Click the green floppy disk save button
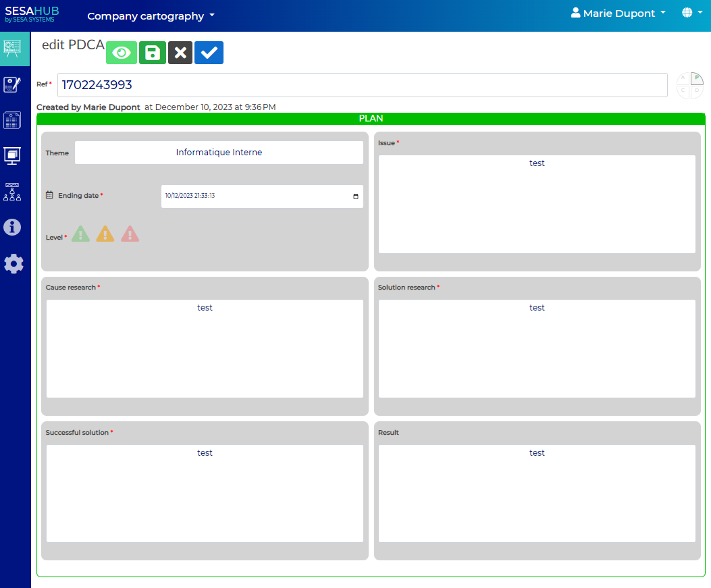711x588 pixels. 153,53
